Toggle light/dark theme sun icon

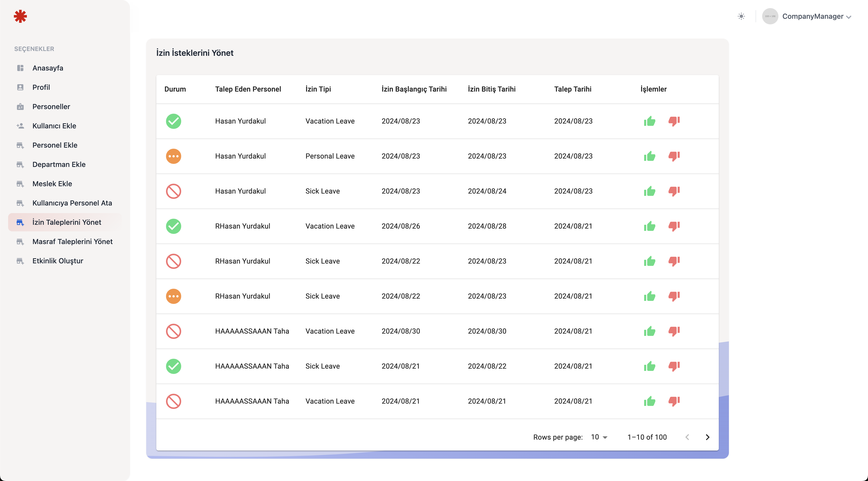[x=741, y=16]
